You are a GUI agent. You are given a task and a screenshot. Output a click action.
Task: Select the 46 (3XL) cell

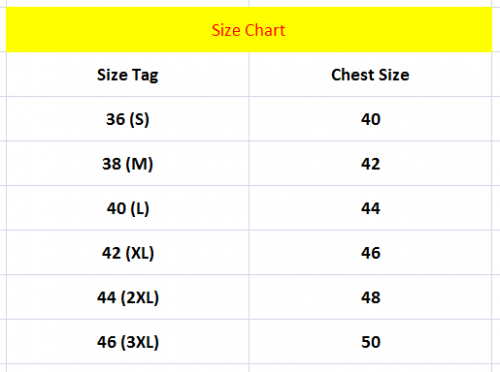point(128,342)
